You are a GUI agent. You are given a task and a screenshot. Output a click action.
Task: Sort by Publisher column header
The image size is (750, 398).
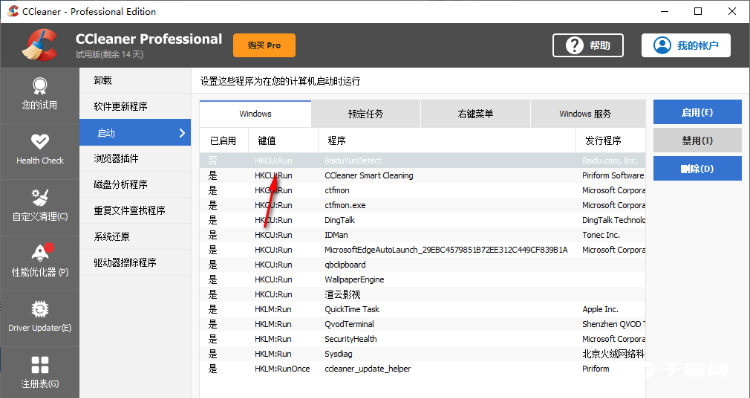(x=610, y=141)
